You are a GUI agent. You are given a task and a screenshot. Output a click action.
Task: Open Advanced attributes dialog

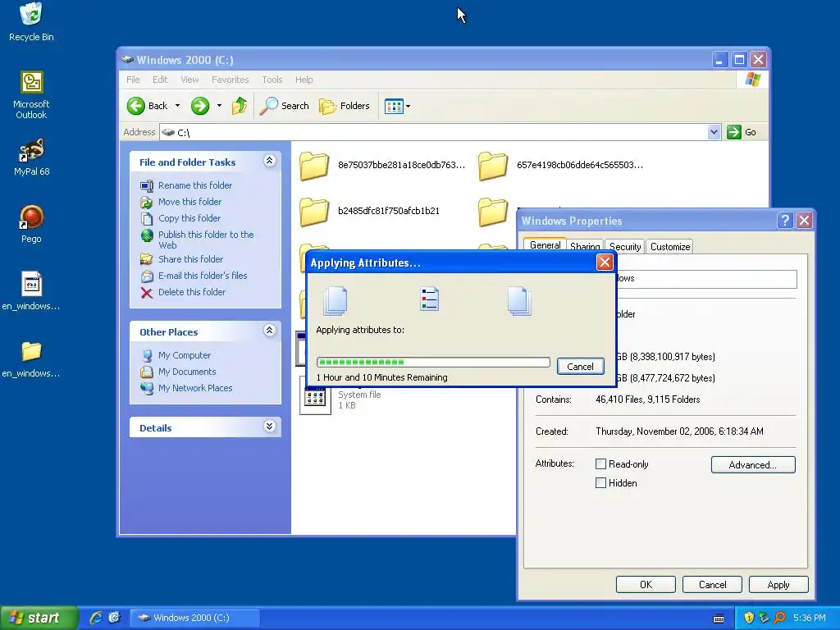(753, 465)
